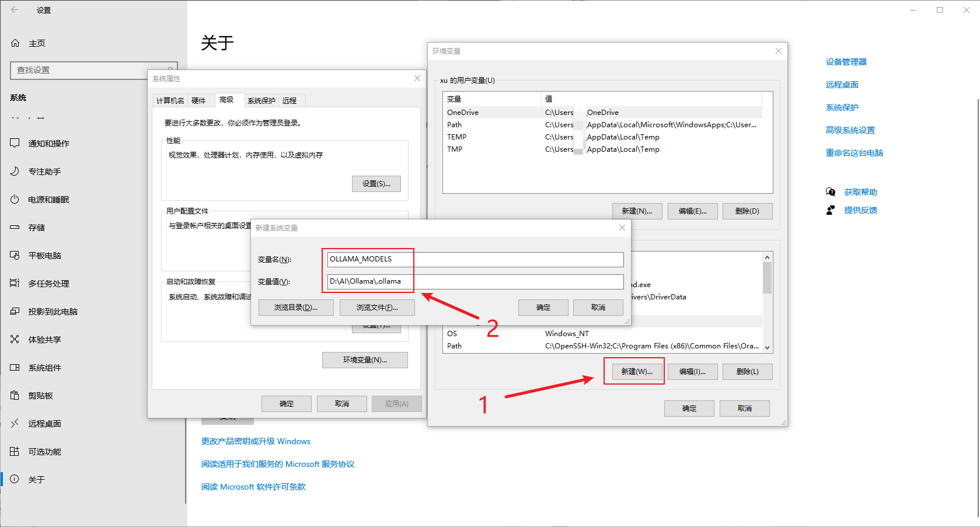Click the 变量值 input field
The image size is (980, 527).
[475, 281]
